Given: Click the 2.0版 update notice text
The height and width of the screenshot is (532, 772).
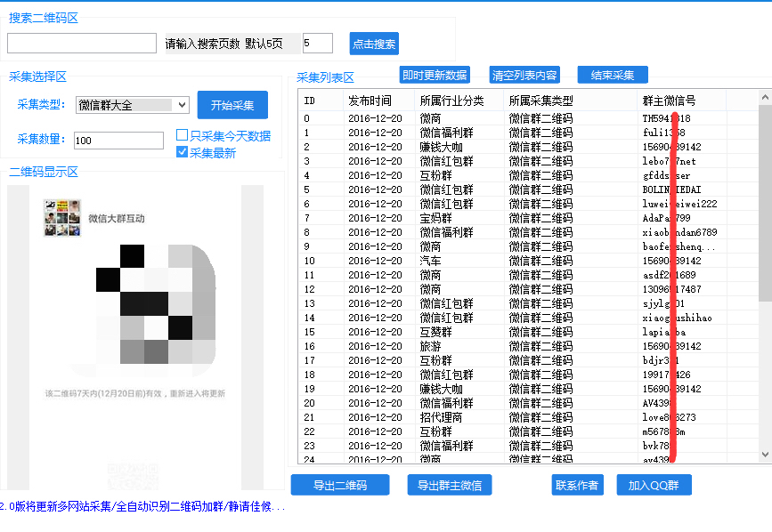Looking at the screenshot, I should coord(142,506).
